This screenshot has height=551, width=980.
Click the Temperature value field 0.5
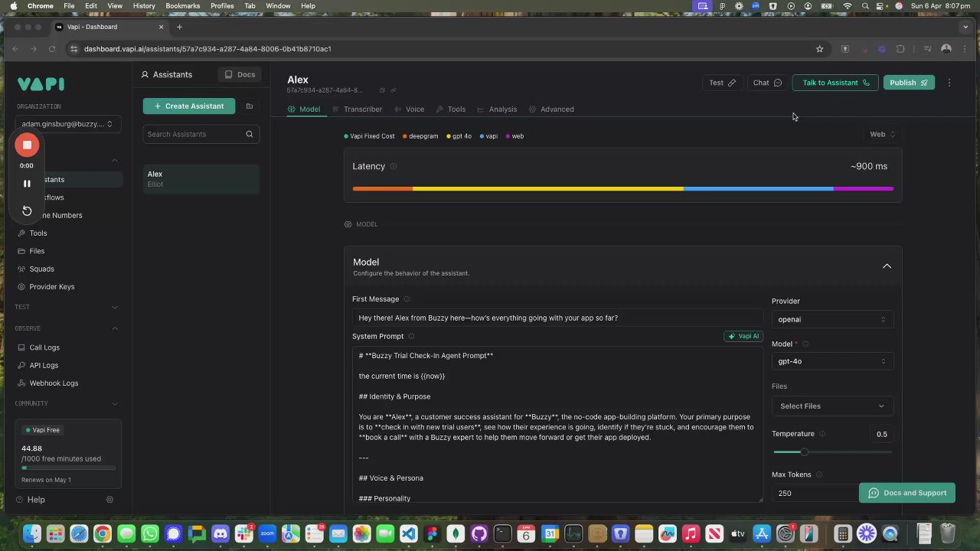pyautogui.click(x=882, y=434)
